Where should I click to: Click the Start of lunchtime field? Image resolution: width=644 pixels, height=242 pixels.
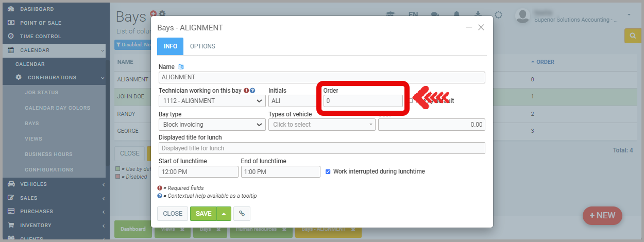point(198,171)
